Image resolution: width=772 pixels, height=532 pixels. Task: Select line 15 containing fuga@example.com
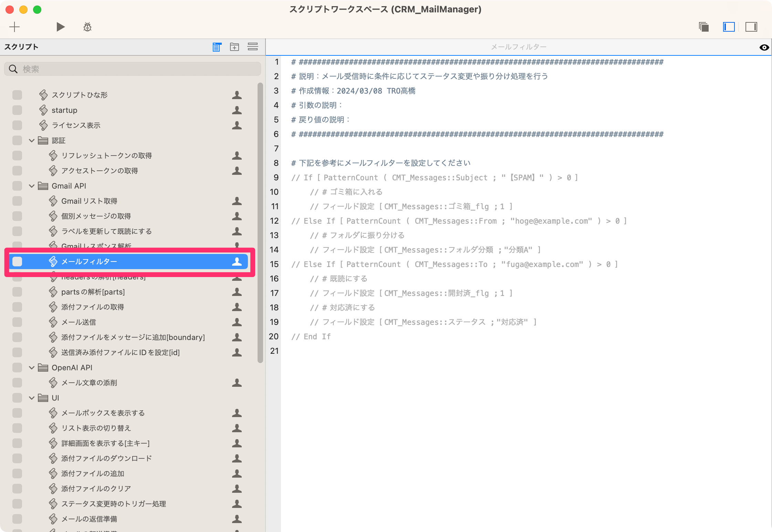(455, 264)
